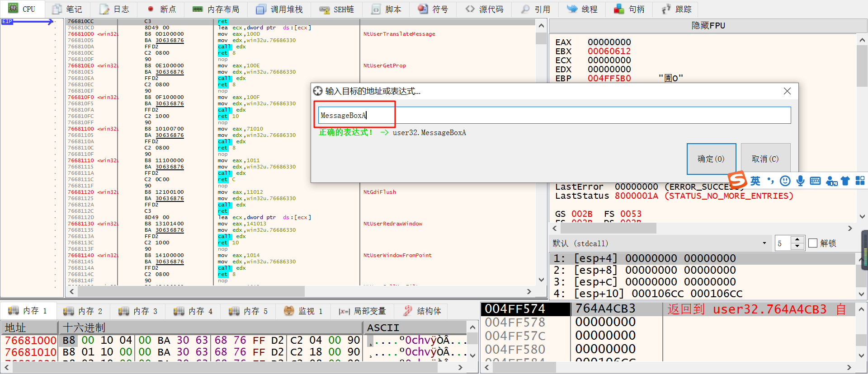Click the disassembly scroll down arrow
This screenshot has height=374, width=868.
pyautogui.click(x=541, y=280)
